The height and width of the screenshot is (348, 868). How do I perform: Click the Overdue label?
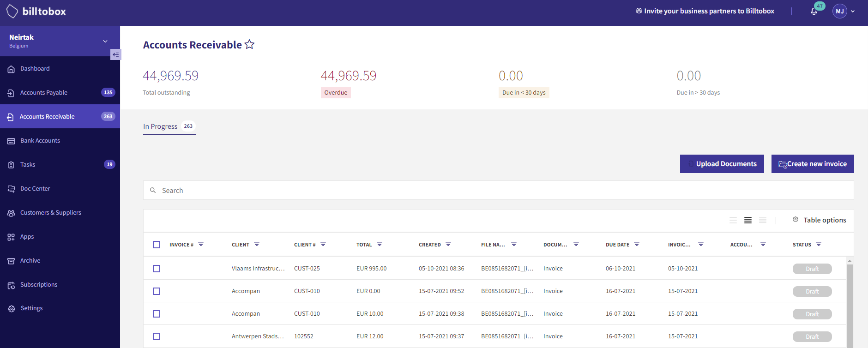[x=336, y=93]
